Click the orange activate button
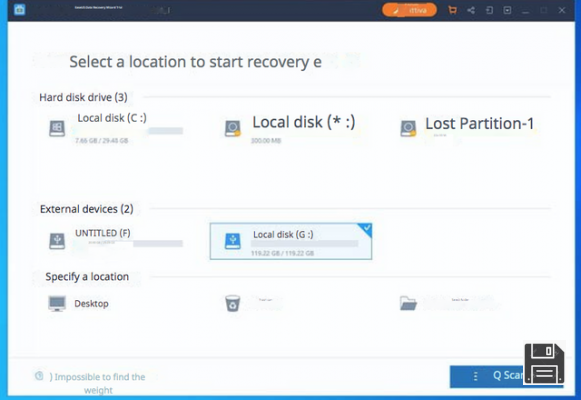The width and height of the screenshot is (581, 400). (x=409, y=10)
